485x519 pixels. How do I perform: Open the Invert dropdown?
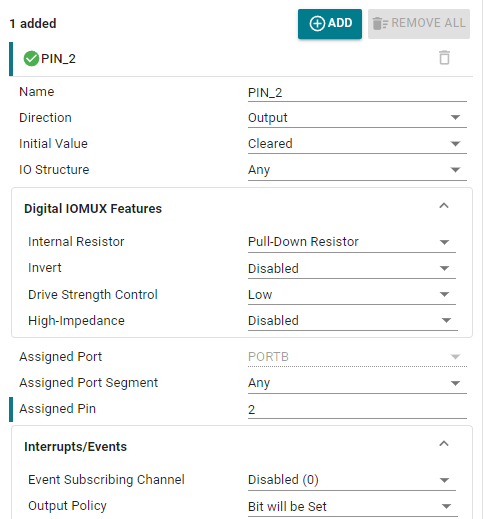352,269
